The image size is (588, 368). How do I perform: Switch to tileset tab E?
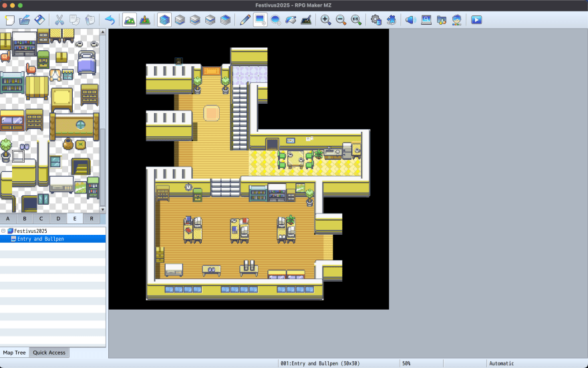point(75,219)
